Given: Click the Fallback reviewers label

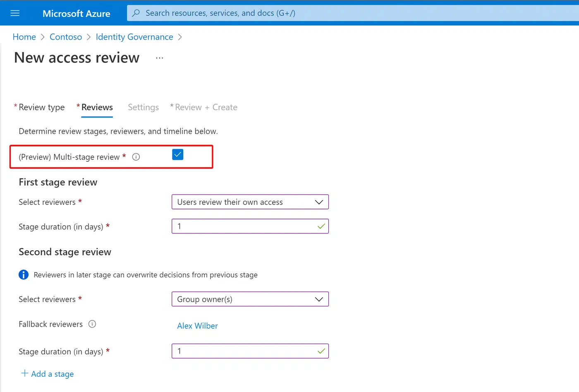Looking at the screenshot, I should [51, 324].
